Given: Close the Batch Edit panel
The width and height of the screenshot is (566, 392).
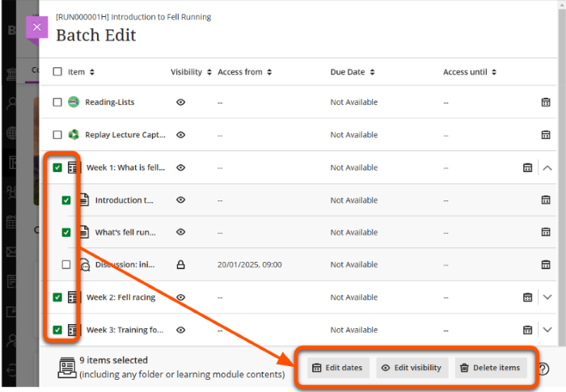Looking at the screenshot, I should 36,27.
